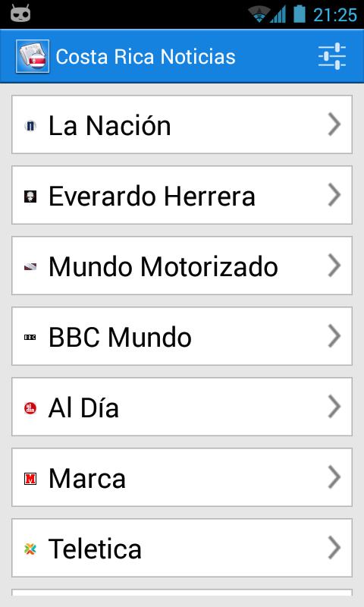The image size is (364, 607).
Task: Tap the CyanogenMod notification icon
Action: [x=20, y=14]
